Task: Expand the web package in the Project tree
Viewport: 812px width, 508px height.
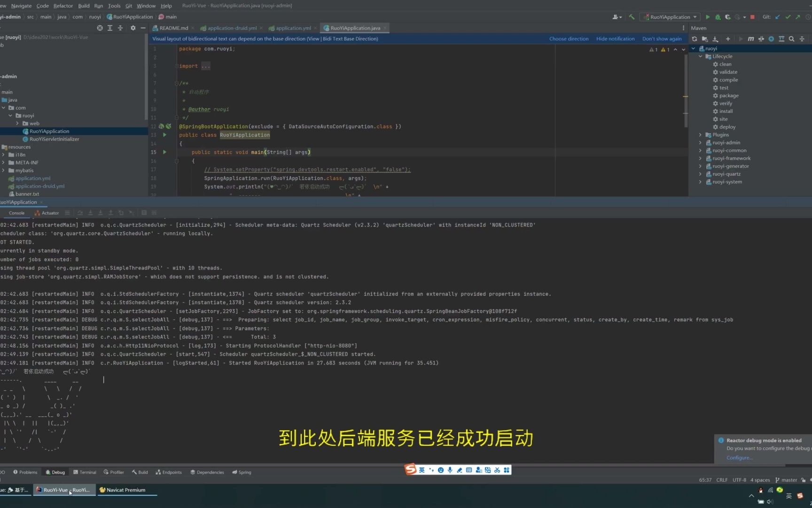Action: point(17,123)
